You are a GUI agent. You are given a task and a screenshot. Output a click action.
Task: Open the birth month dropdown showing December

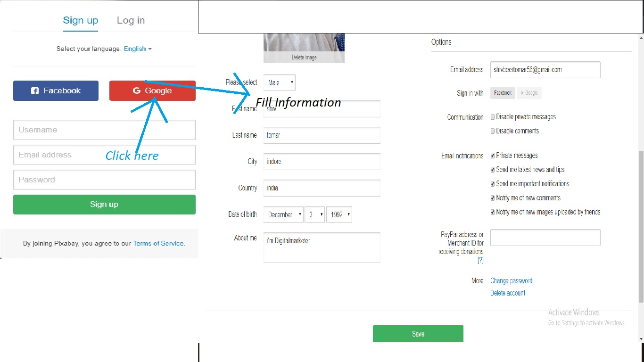tap(283, 214)
